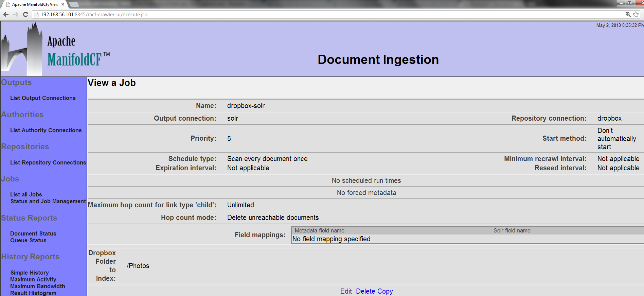Click the browser back arrow
The width and height of the screenshot is (644, 296).
point(6,14)
